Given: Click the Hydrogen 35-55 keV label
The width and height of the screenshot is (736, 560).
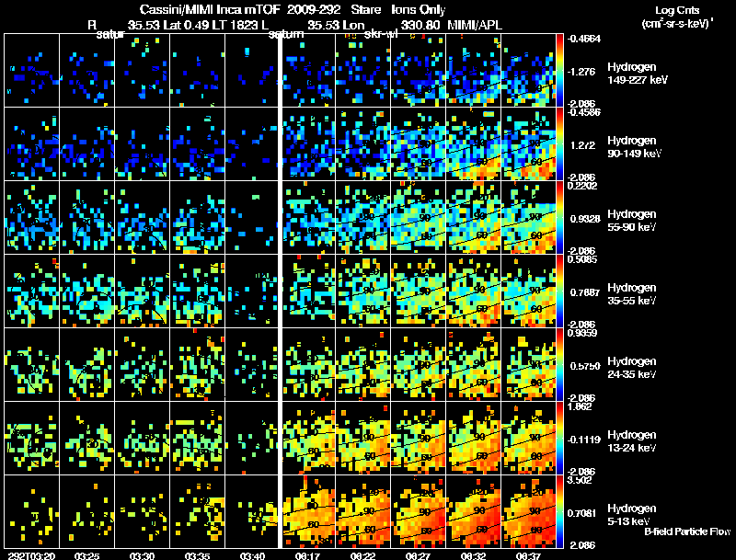Looking at the screenshot, I should (x=632, y=294).
